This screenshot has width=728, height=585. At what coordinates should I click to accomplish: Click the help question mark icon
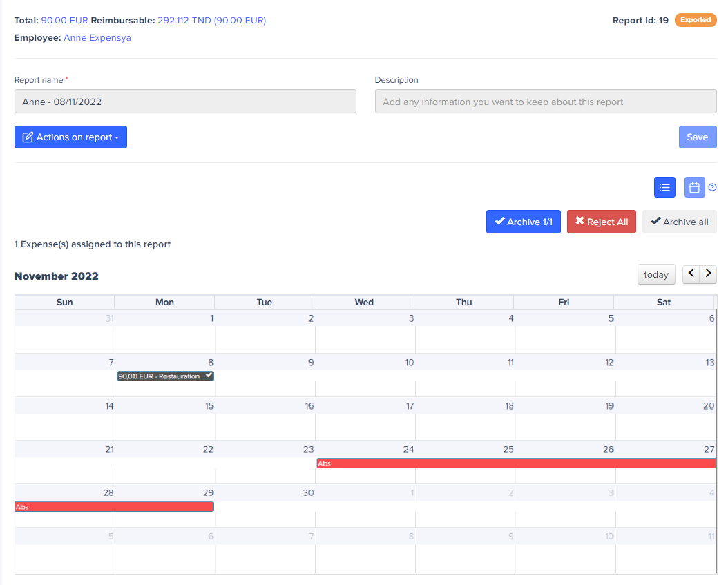712,187
